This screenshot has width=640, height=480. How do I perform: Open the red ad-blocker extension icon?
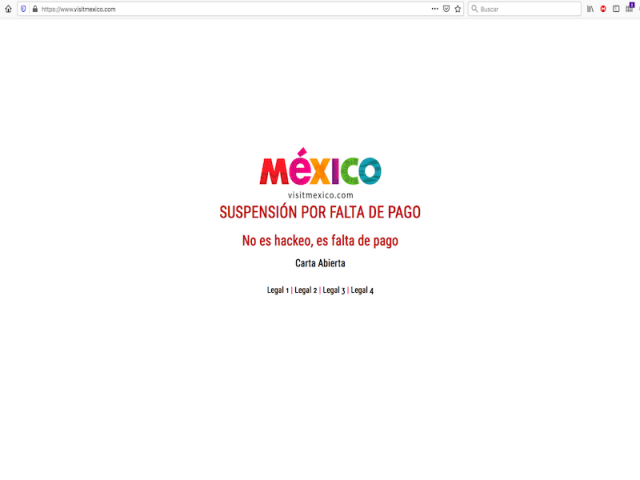[x=603, y=9]
